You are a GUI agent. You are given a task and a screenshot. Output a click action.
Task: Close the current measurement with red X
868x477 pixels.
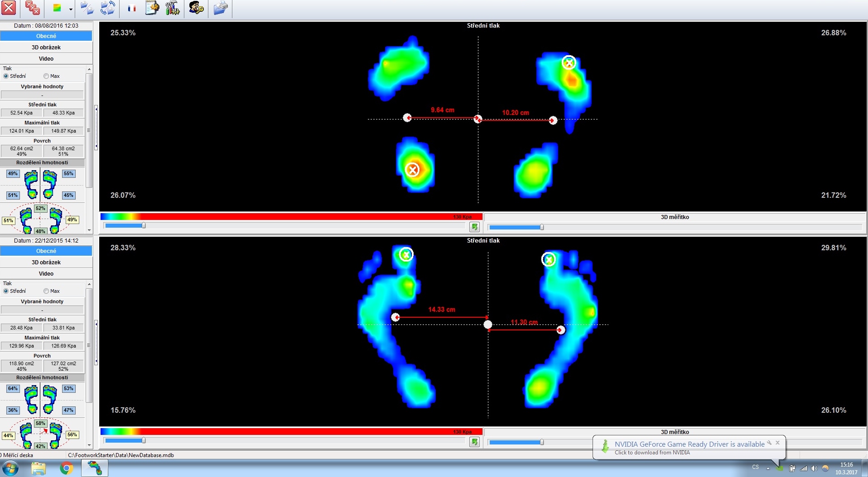pyautogui.click(x=9, y=8)
